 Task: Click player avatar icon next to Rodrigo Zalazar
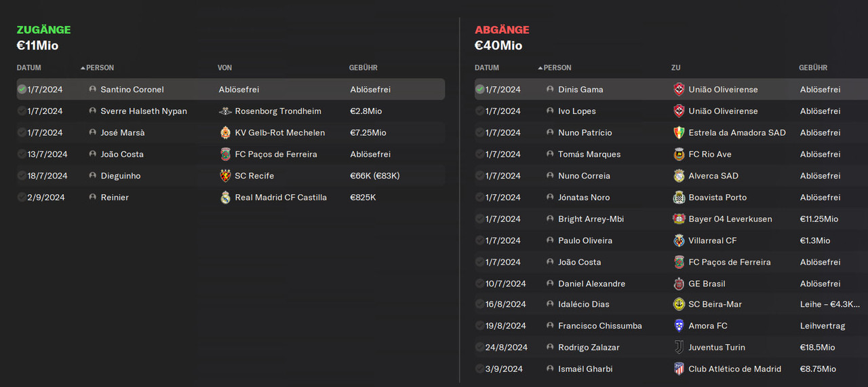pyautogui.click(x=551, y=348)
